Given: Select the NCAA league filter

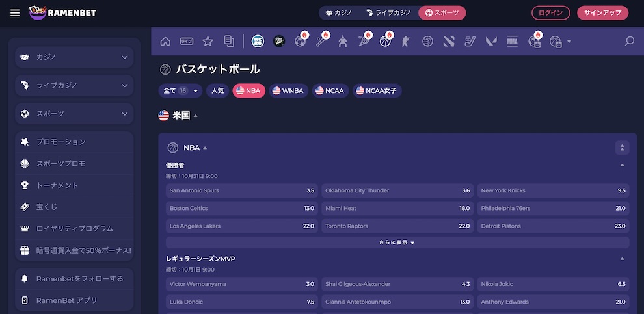Looking at the screenshot, I should (x=330, y=91).
